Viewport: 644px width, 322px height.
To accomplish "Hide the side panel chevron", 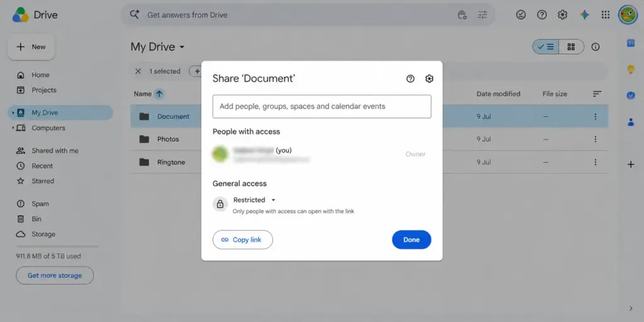I will pyautogui.click(x=631, y=308).
